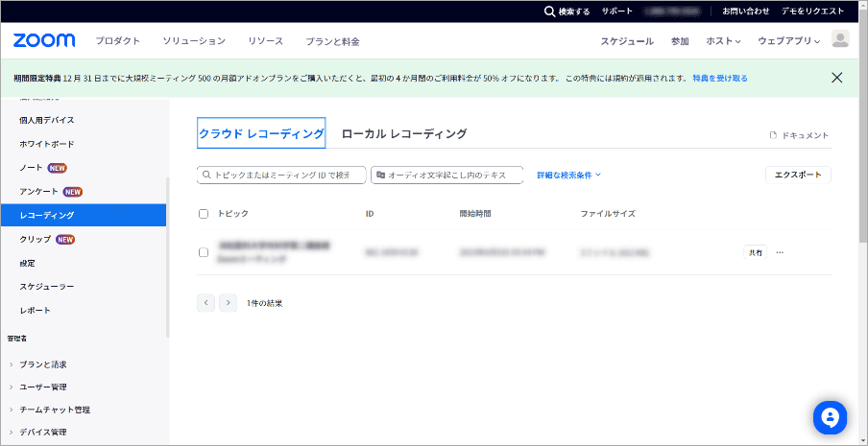This screenshot has width=868, height=446.
Task: Click 参加 in header
Action: 680,41
